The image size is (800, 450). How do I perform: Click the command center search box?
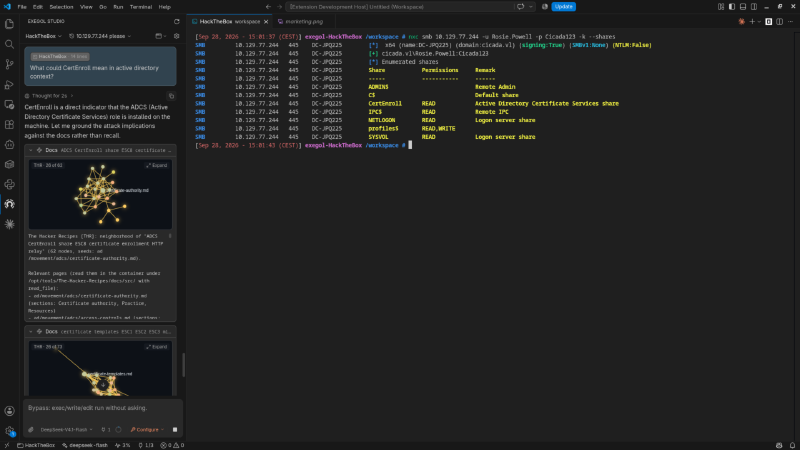[x=399, y=7]
